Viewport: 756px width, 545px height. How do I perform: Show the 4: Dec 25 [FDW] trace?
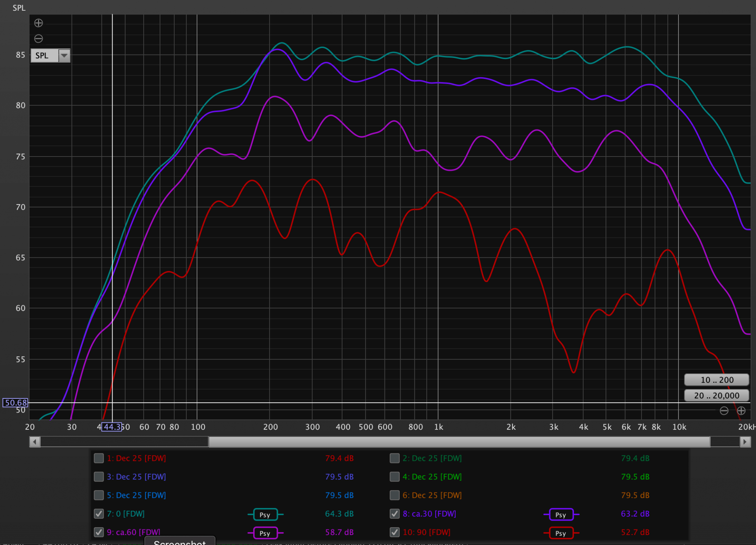395,477
